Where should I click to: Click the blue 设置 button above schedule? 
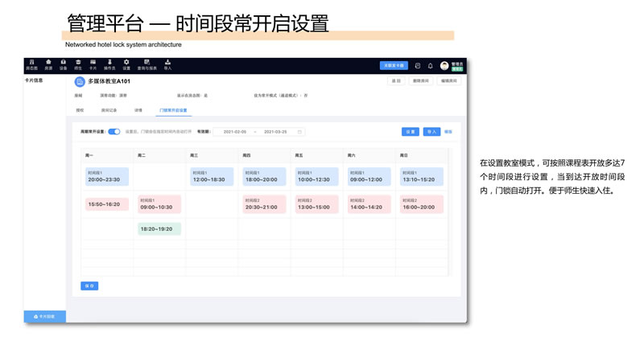coord(411,132)
